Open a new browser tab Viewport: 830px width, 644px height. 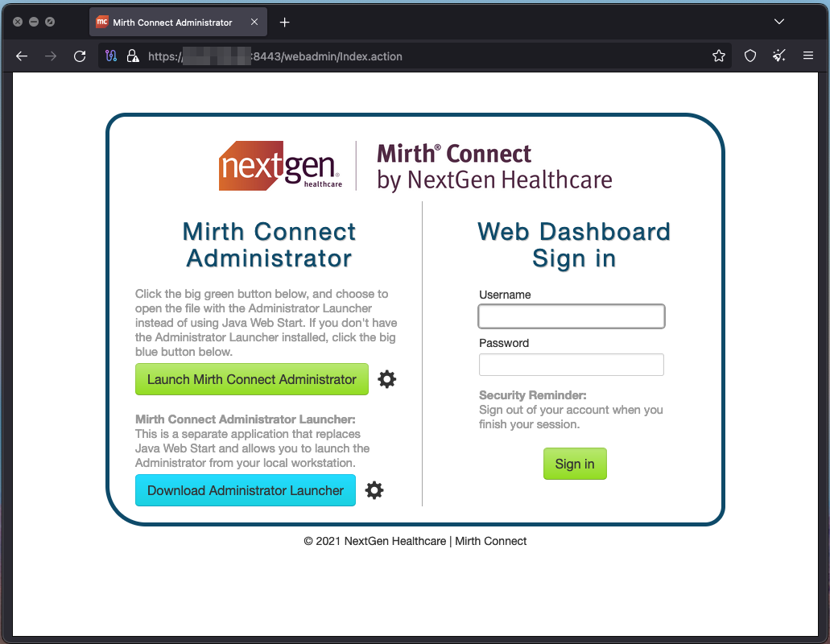click(284, 23)
